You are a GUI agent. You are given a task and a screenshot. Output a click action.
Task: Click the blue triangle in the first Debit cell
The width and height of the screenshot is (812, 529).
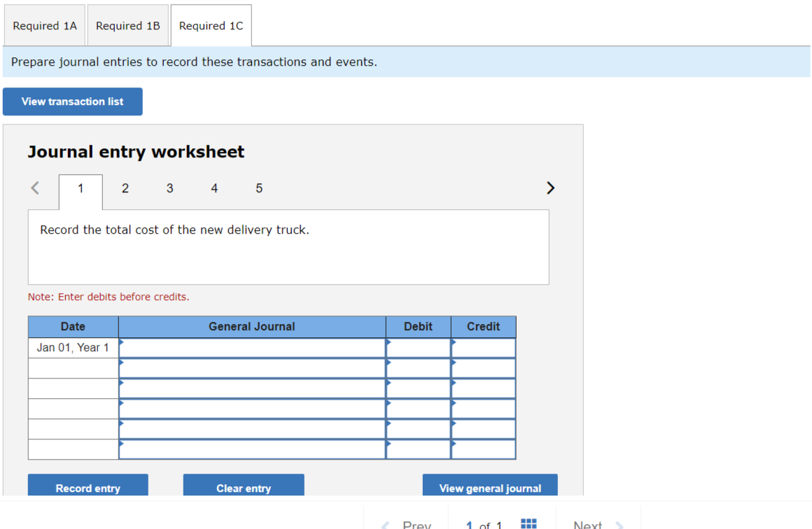coord(388,343)
